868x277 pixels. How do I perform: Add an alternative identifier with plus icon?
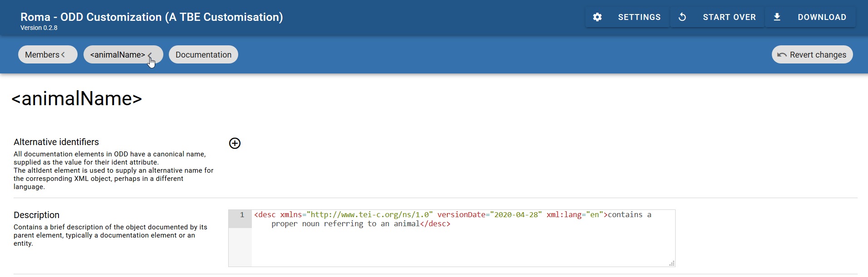tap(235, 143)
